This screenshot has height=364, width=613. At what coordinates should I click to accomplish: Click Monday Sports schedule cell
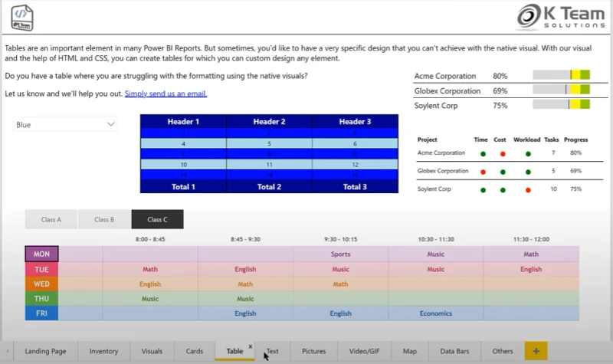(x=340, y=254)
